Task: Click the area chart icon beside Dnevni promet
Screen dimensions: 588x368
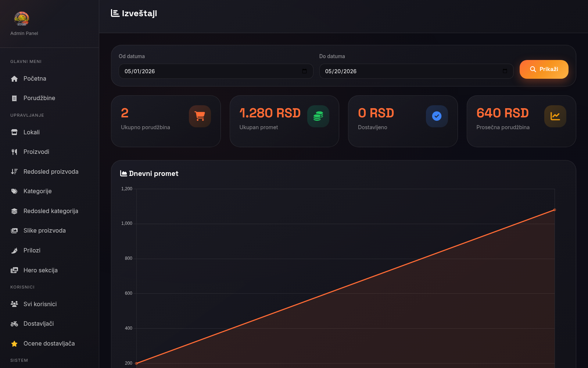Action: click(x=123, y=174)
